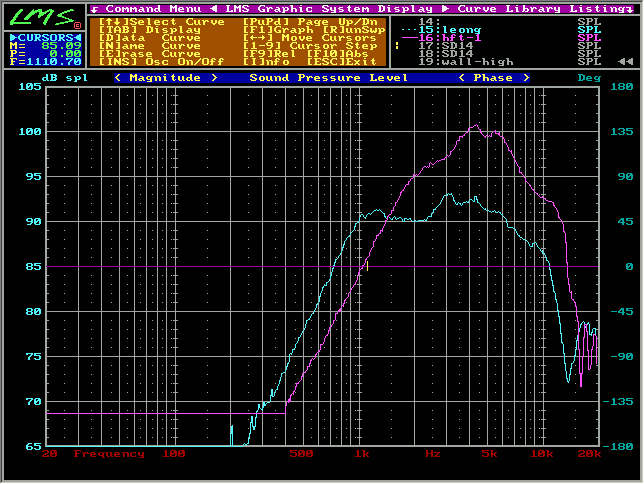The height and width of the screenshot is (484, 644).
Task: Click the double-arrow scroll icon in curve listing
Action: point(625,62)
